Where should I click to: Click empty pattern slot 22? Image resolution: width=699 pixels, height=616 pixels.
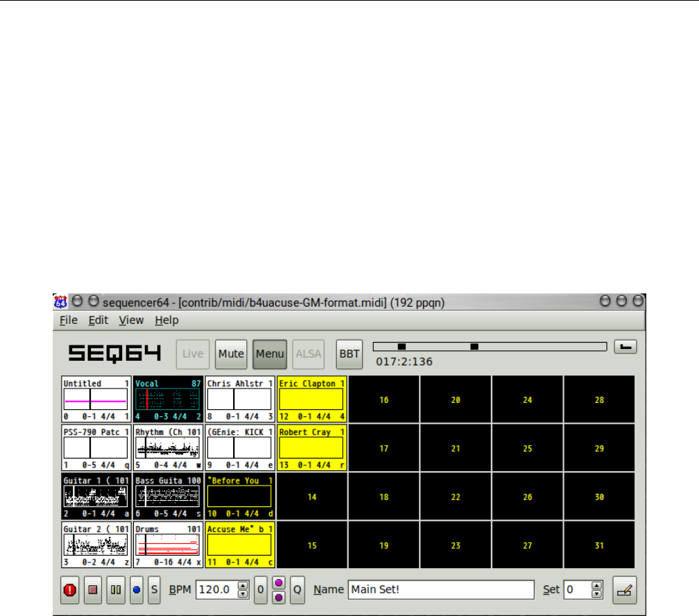[x=456, y=497]
